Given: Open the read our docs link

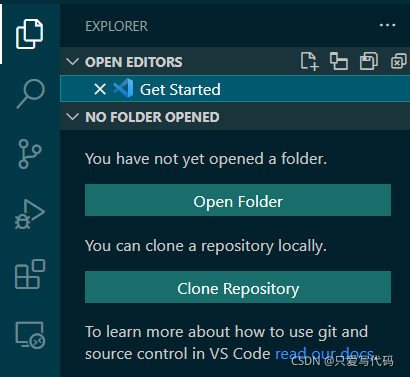Looking at the screenshot, I should point(325,354).
